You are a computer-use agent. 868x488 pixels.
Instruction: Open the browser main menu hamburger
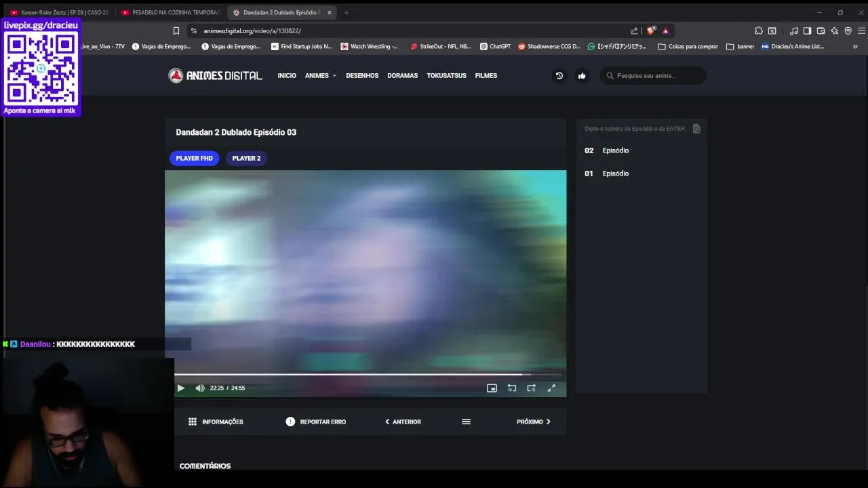pos(862,30)
